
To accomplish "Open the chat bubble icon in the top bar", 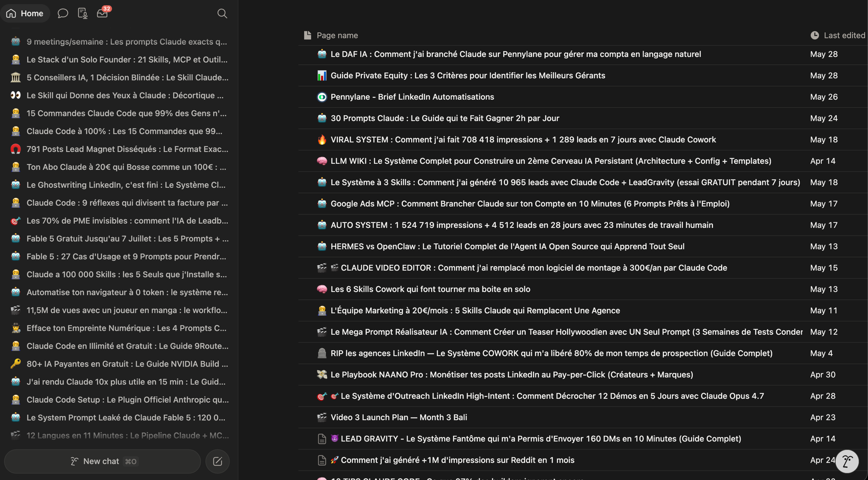I will click(63, 13).
